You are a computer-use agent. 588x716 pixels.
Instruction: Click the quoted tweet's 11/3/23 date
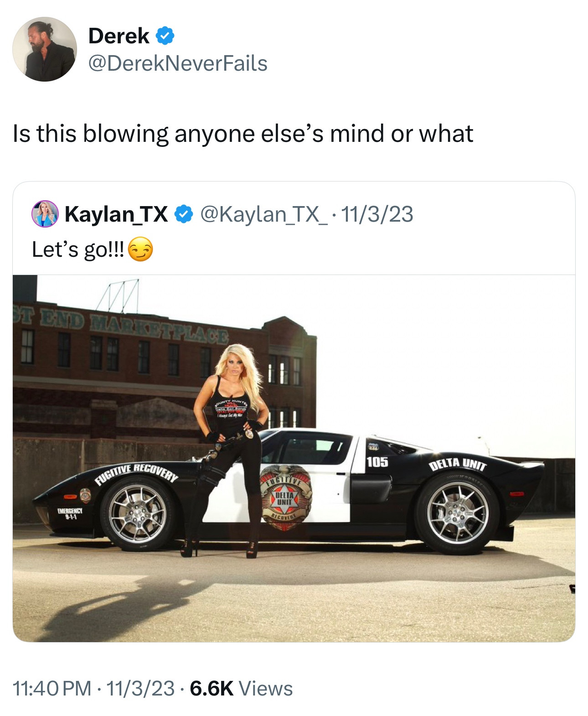pos(377,214)
